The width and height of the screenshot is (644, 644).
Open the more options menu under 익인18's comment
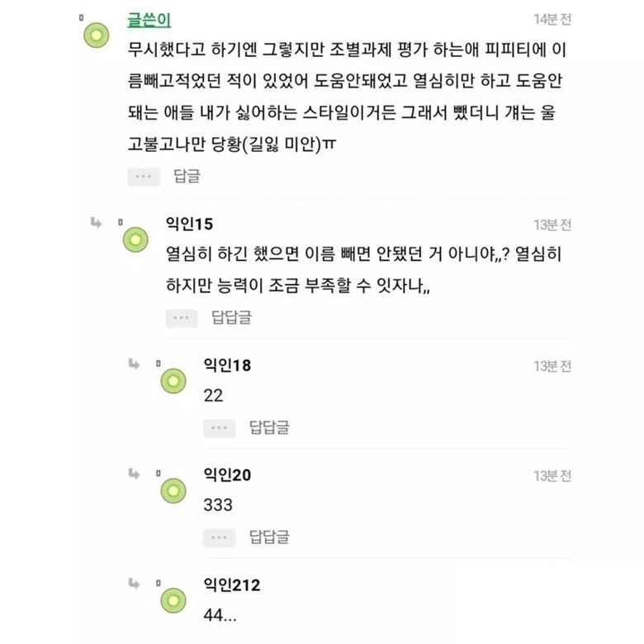pyautogui.click(x=220, y=429)
